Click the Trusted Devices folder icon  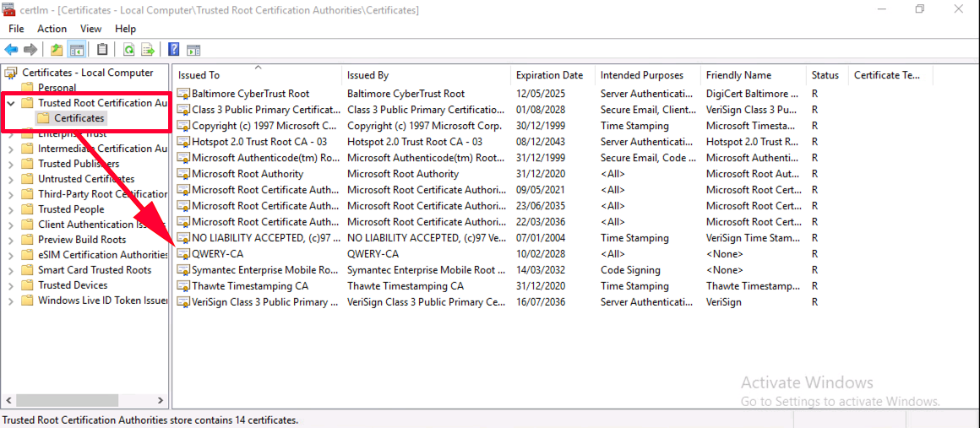(x=27, y=285)
